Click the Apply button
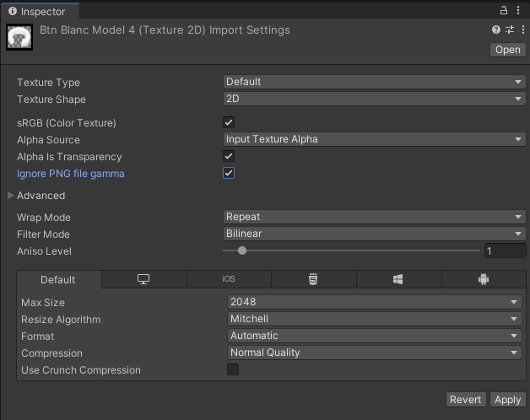Screen dimensions: 530x420 click(508, 400)
